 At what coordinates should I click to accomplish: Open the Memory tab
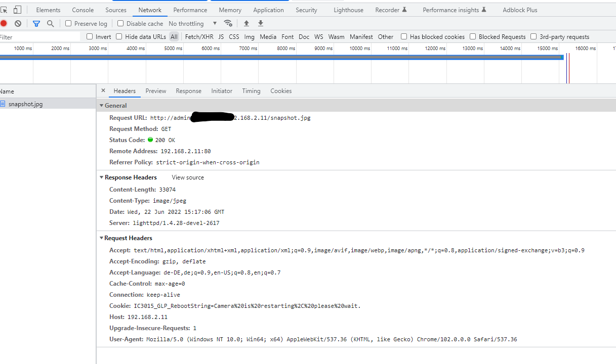tap(230, 10)
